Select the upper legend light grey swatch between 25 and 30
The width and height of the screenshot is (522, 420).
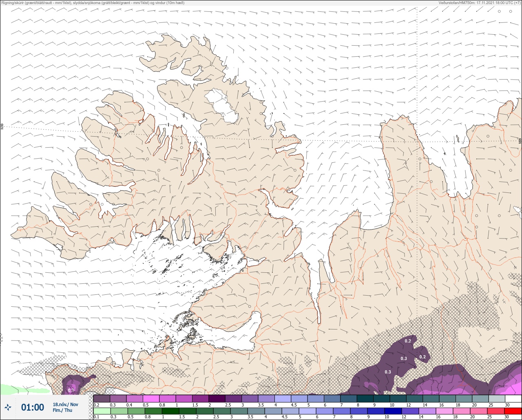coord(497,398)
